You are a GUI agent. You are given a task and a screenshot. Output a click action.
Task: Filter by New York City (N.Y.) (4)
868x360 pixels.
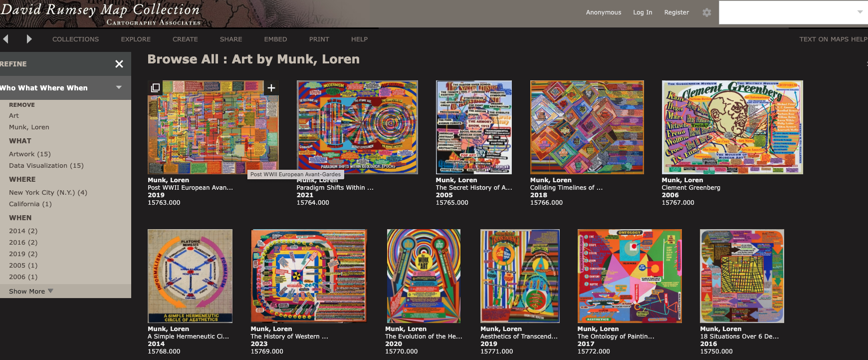pos(48,192)
